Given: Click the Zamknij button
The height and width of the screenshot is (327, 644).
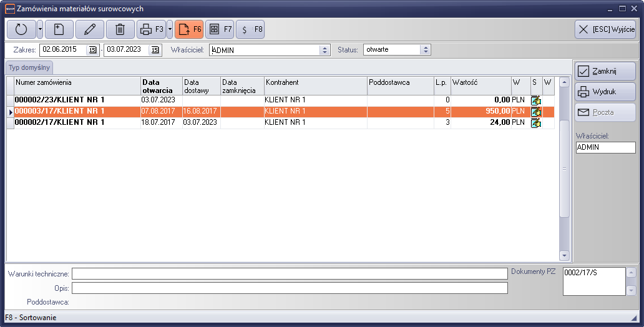Looking at the screenshot, I should coord(605,71).
